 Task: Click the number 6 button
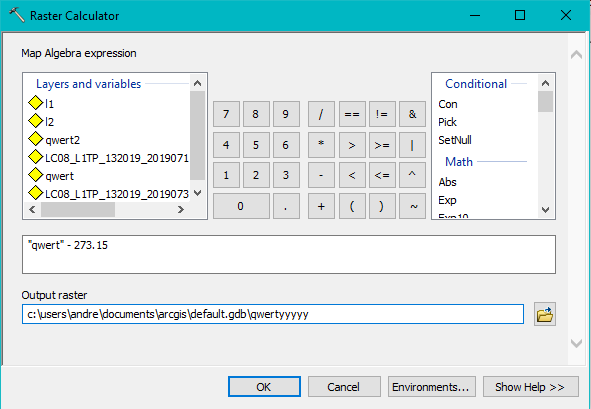click(286, 145)
